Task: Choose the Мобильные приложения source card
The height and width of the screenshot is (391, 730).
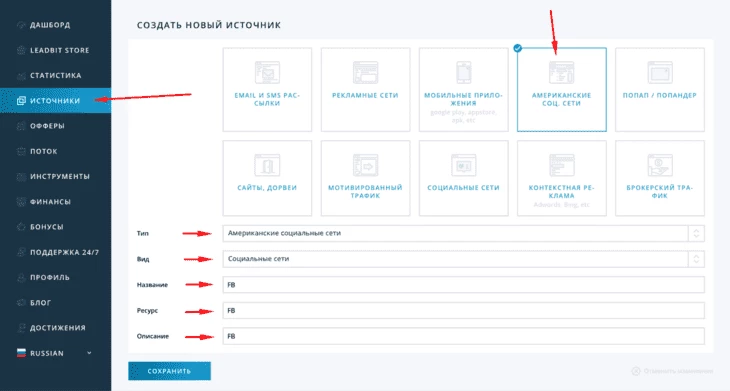Action: tap(463, 89)
